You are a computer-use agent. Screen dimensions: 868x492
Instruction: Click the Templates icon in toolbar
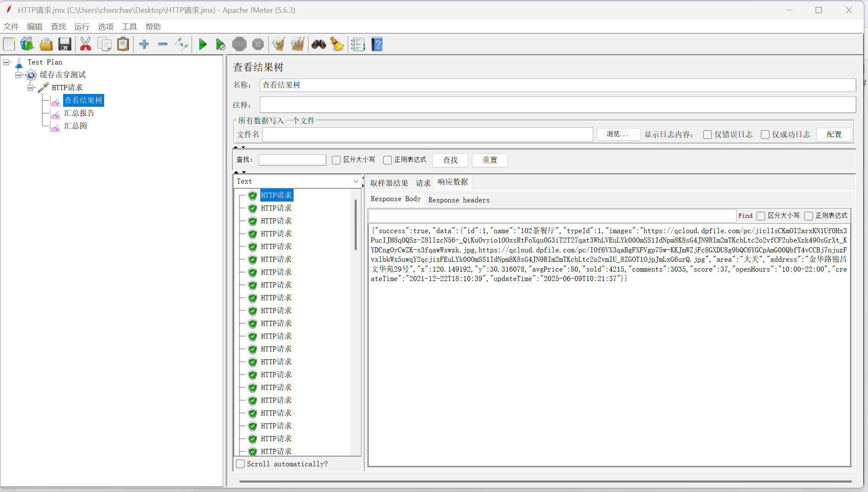tap(27, 44)
